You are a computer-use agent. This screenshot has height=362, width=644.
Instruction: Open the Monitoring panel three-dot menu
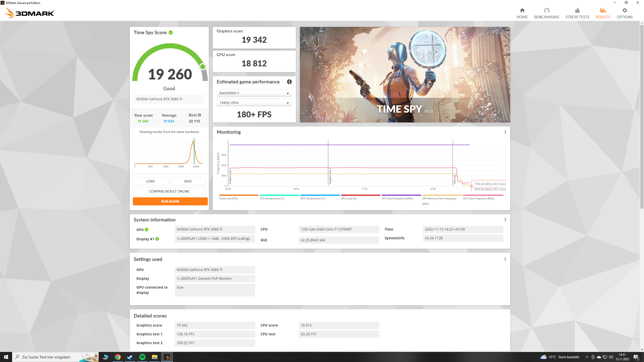(505, 132)
